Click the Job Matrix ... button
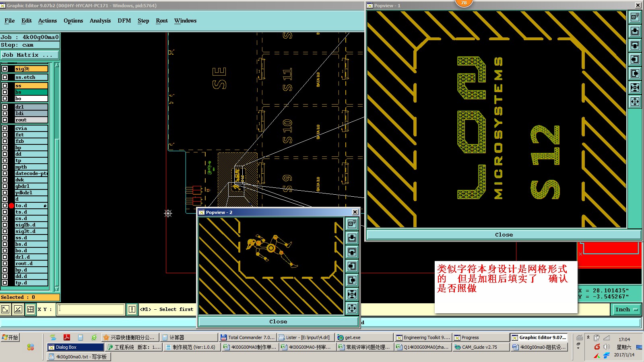The image size is (644, 362). tap(30, 55)
